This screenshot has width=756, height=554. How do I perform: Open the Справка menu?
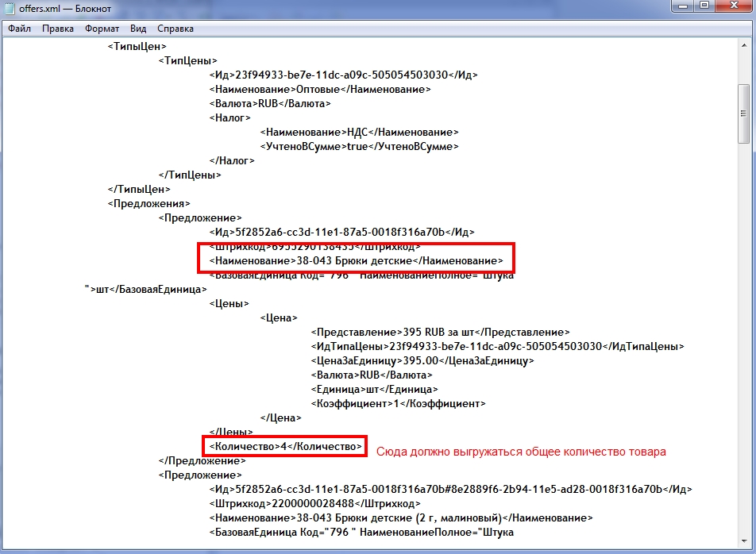point(175,29)
